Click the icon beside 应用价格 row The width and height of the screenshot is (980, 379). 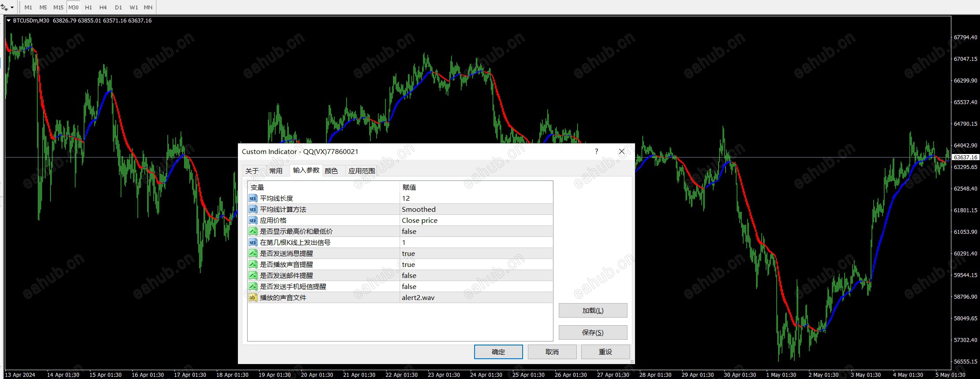point(252,221)
